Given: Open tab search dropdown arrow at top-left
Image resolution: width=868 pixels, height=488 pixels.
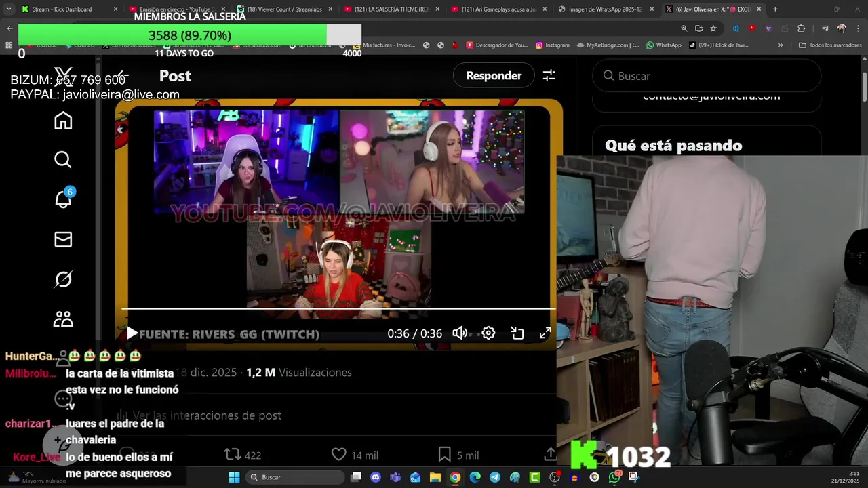Looking at the screenshot, I should click(9, 9).
